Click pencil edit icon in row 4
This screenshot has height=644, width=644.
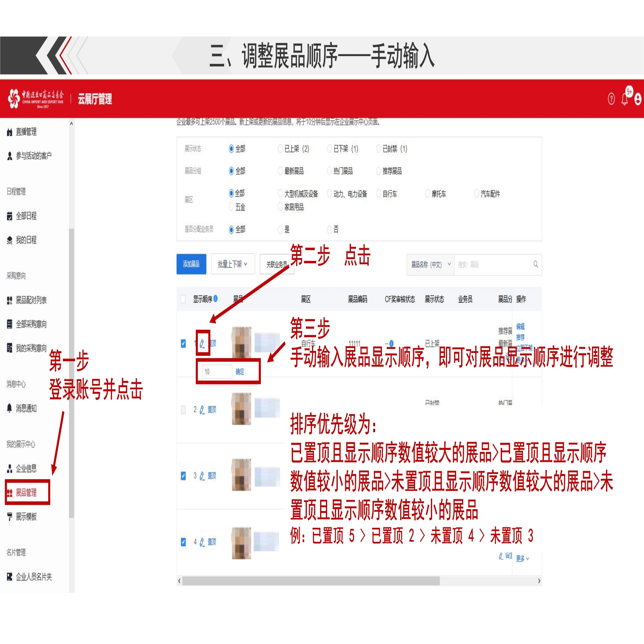coord(202,543)
